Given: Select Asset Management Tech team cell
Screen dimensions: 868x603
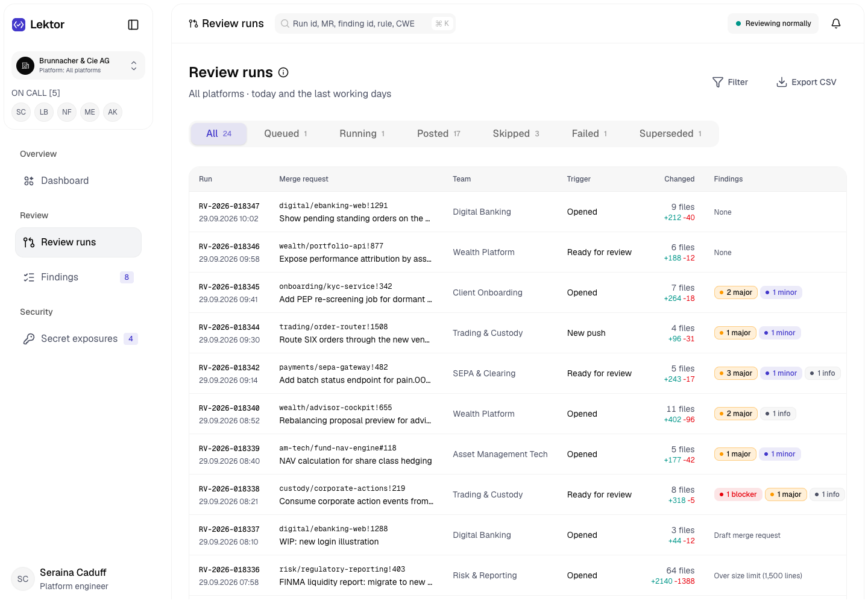Looking at the screenshot, I should pyautogui.click(x=500, y=454).
